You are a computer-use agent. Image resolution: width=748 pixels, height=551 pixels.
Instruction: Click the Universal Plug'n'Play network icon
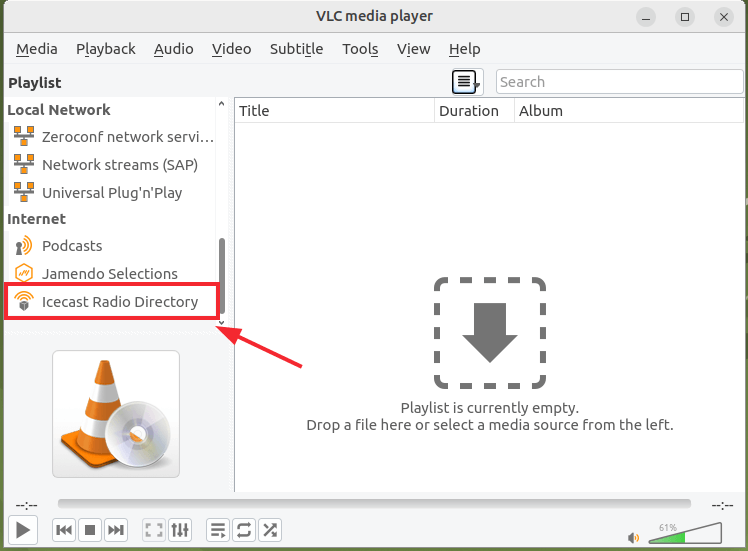pos(24,192)
